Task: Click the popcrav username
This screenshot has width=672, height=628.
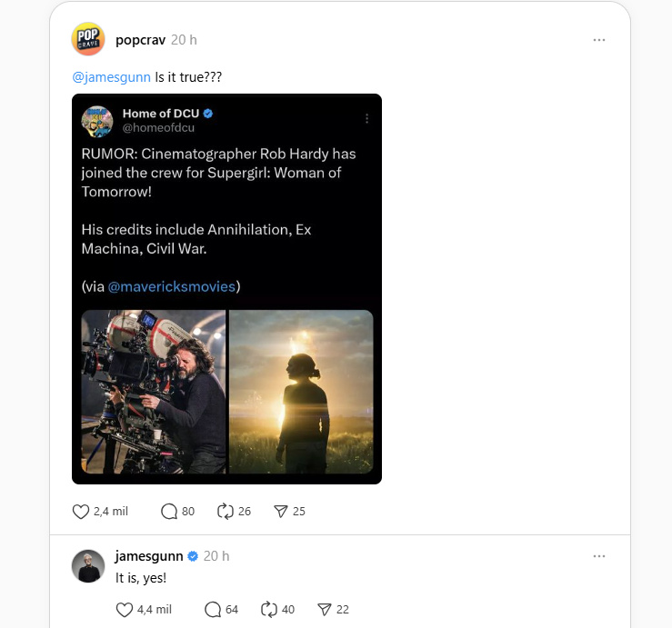Action: coord(140,40)
